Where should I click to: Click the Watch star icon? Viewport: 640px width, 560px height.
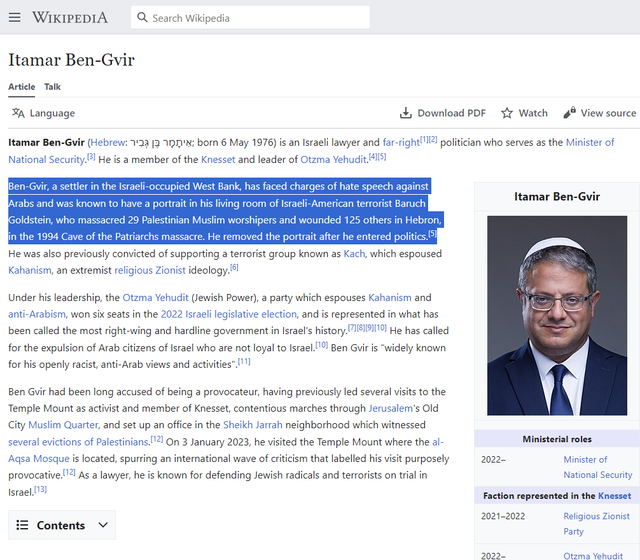[507, 113]
